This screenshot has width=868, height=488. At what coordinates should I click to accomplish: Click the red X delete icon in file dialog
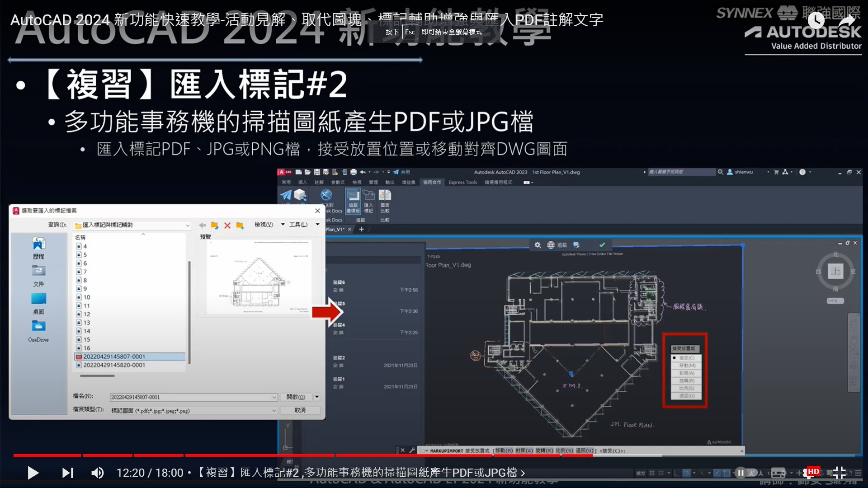click(227, 225)
